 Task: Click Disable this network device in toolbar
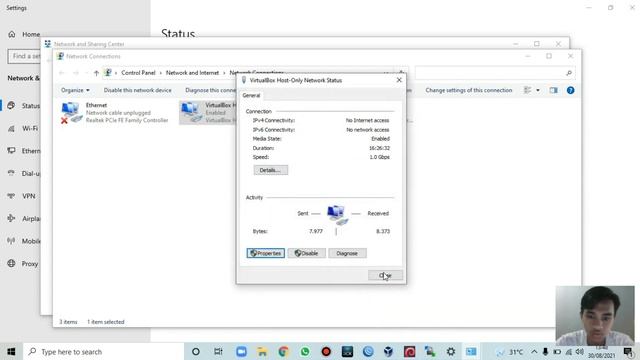tap(138, 90)
